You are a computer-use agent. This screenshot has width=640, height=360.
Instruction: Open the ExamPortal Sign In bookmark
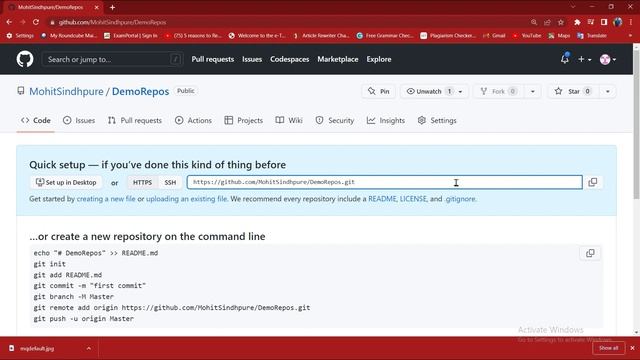(131, 36)
